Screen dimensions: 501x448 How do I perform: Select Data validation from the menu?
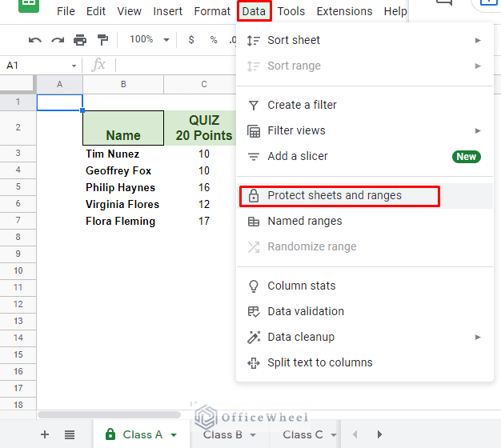pos(306,311)
